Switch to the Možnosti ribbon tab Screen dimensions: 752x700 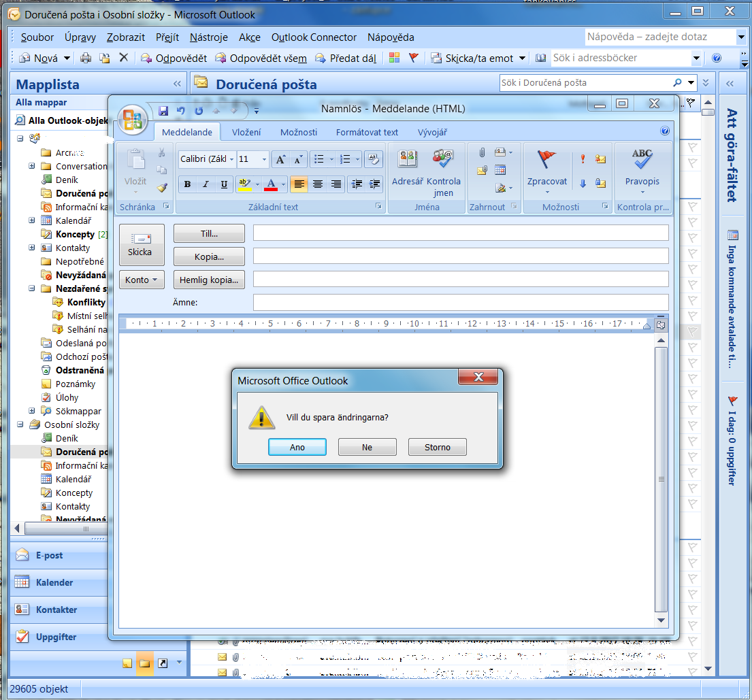point(299,133)
